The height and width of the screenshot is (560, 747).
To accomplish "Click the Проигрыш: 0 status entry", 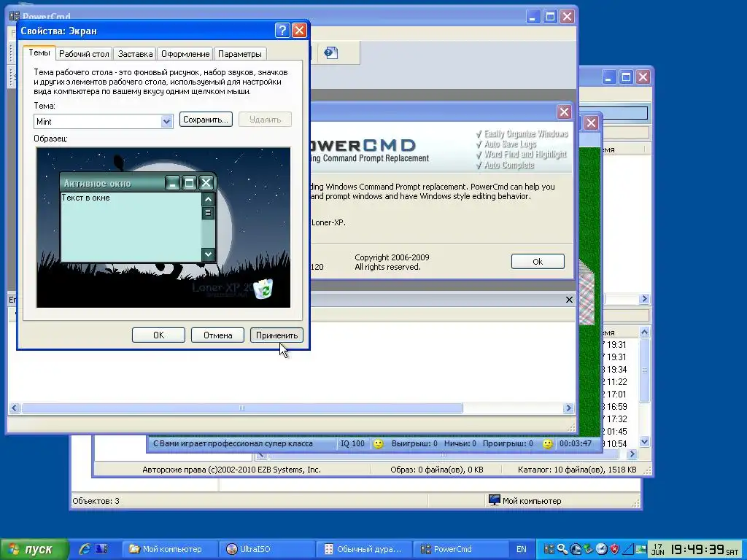I will 508,444.
